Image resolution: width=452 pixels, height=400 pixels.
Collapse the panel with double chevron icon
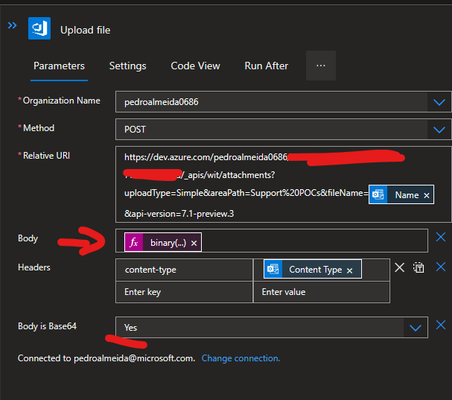click(x=12, y=25)
